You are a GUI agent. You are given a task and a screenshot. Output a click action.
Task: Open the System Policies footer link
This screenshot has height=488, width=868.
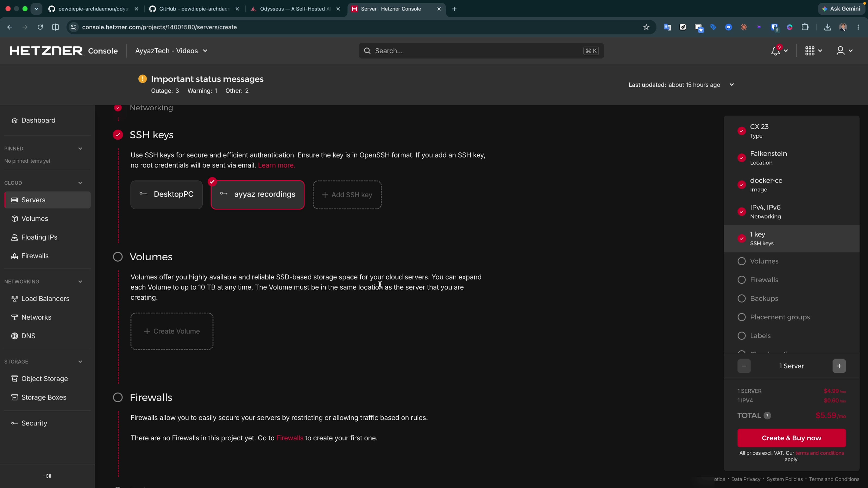(784, 479)
